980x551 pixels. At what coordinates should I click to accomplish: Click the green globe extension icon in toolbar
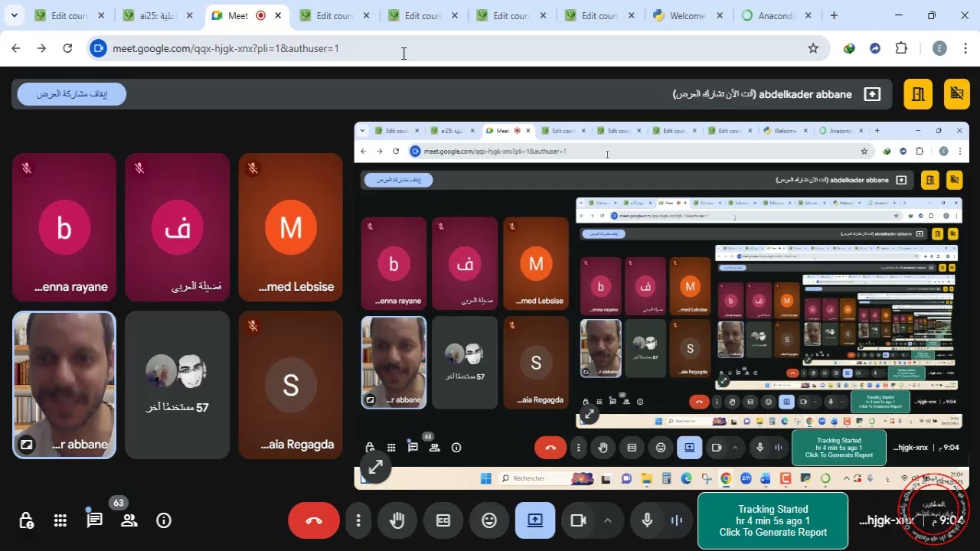pyautogui.click(x=849, y=48)
